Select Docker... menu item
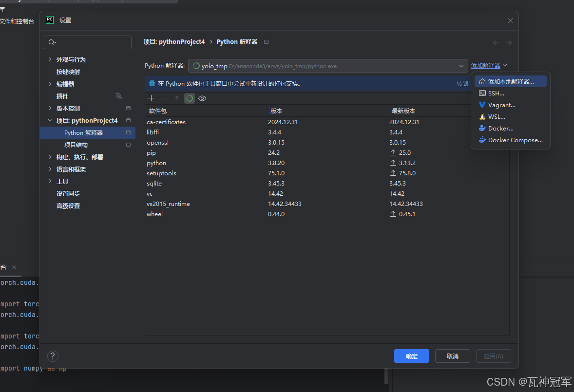The image size is (574, 392). [x=510, y=129]
